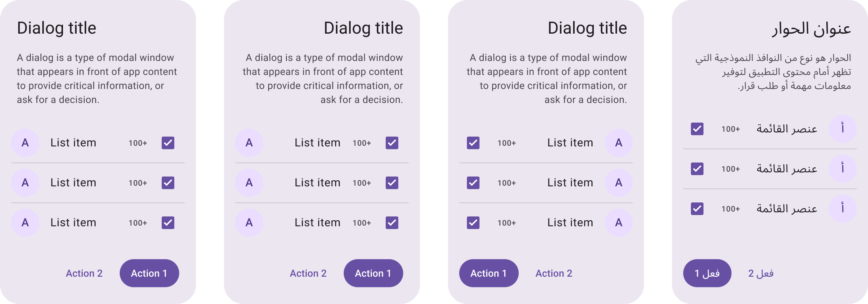The width and height of the screenshot is (868, 304).
Task: Click first list item's avatar in third dialog
Action: pos(619,143)
